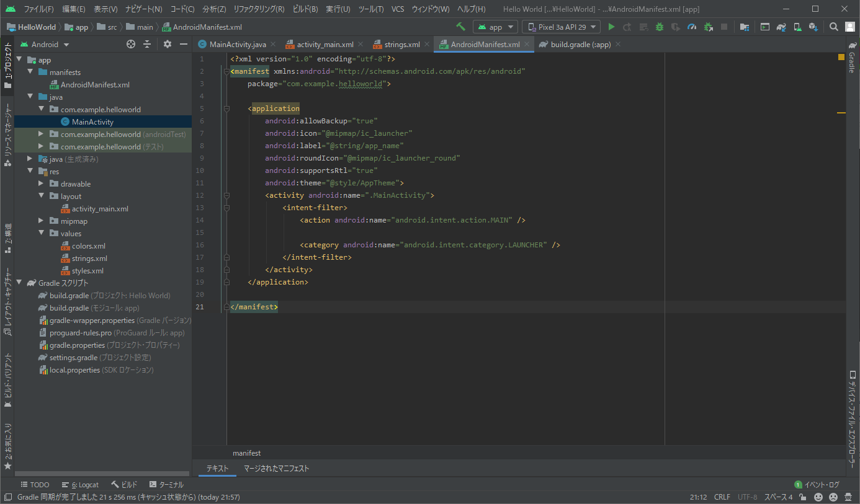Screen dimensions: 860x504
Task: Click the Attach Debugger to Process icon
Action: [x=709, y=27]
